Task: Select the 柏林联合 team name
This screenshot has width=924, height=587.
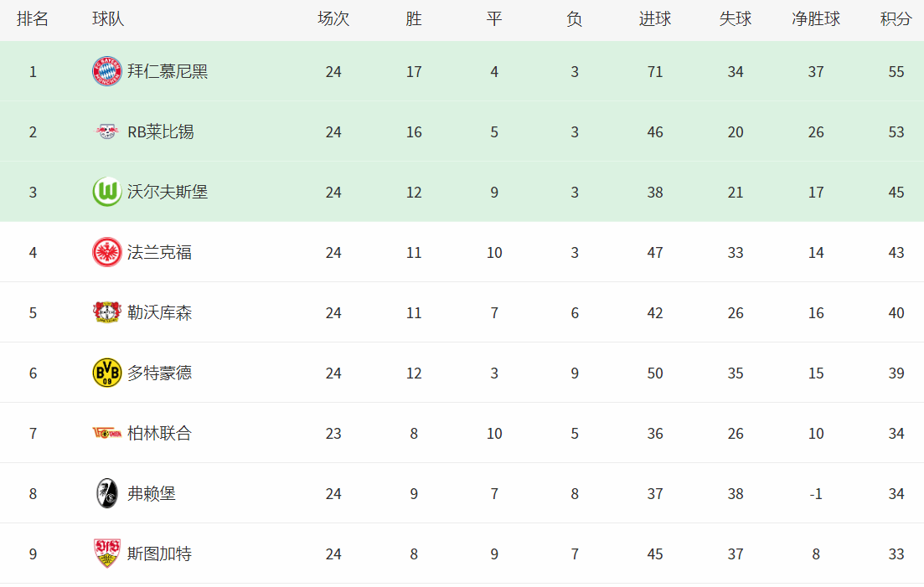Action: pyautogui.click(x=160, y=433)
